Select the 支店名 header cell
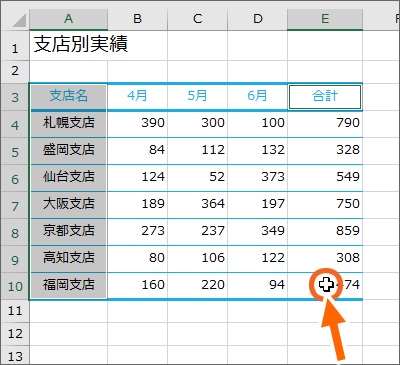Viewport: 400px width, 365px height. coord(68,97)
